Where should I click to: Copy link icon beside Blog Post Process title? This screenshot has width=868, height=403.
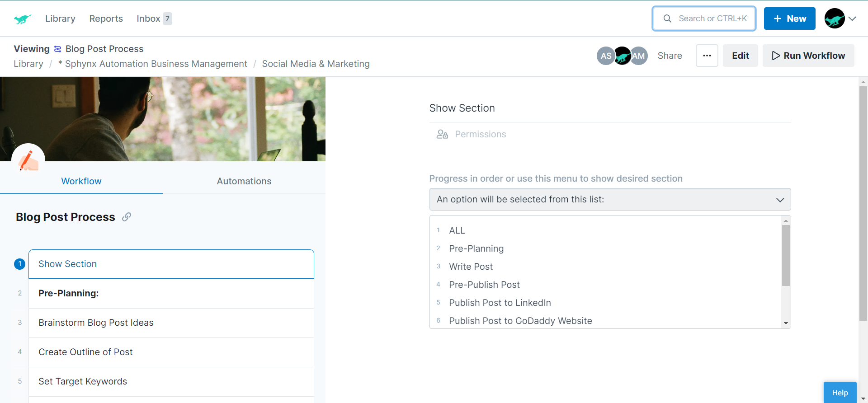127,217
